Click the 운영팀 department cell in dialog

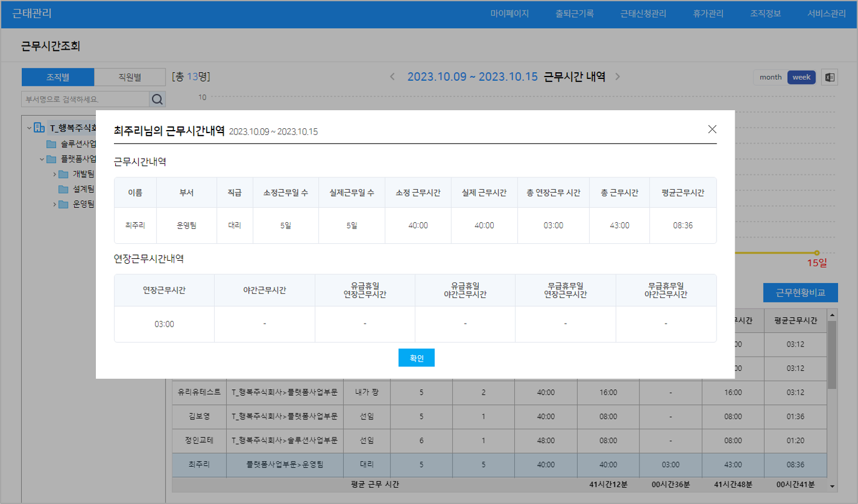point(186,225)
